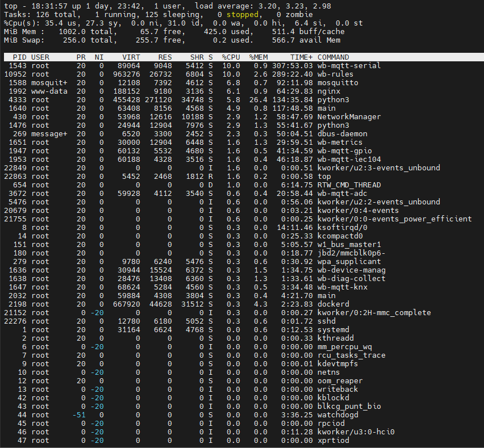Image resolution: width=484 pixels, height=448 pixels.
Task: Click the wpa_supplicant command name
Action: coord(349,262)
